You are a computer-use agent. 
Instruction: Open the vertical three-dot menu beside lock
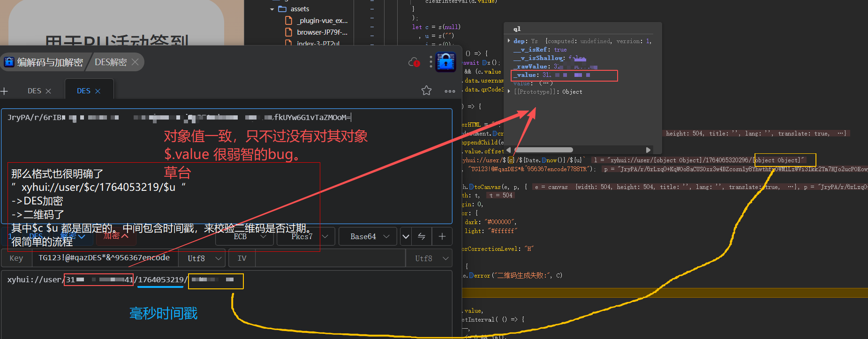point(430,62)
